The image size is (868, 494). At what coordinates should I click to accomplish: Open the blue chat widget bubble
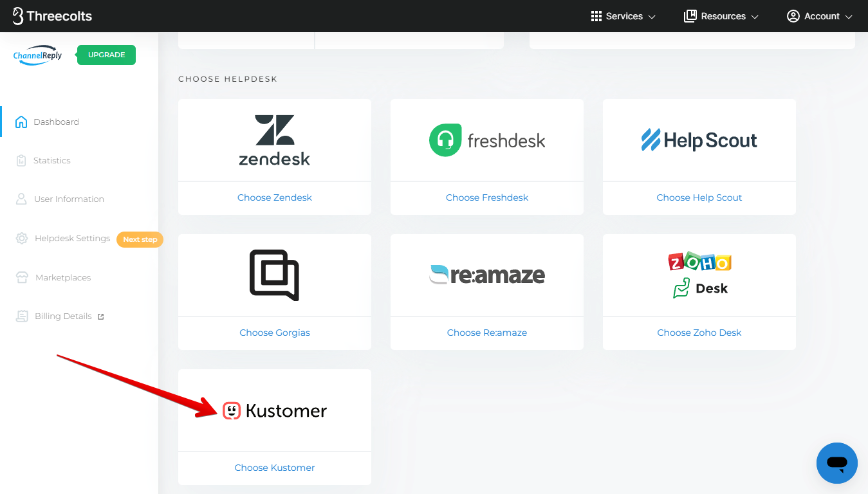837,463
